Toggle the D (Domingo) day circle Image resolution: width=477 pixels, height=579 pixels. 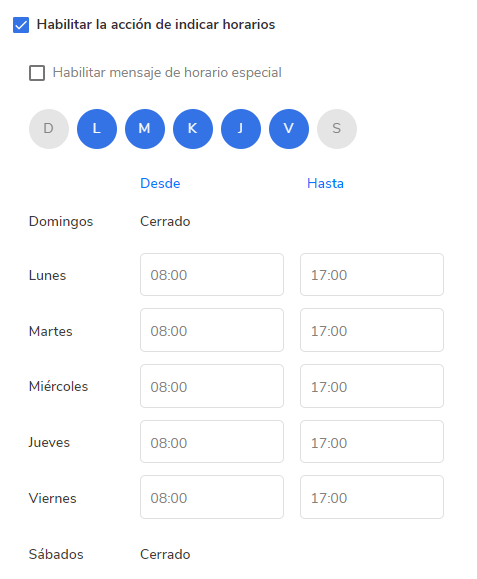49,129
